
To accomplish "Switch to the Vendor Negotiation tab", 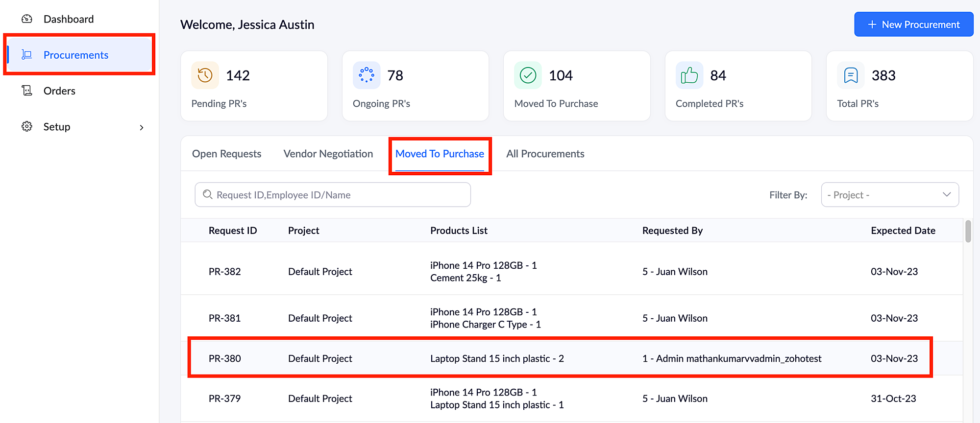I will (328, 154).
